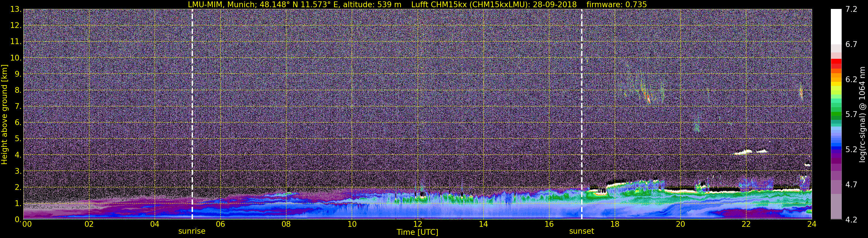Click the red cirrus streak near 19 UTC
This screenshot has width=868, height=238.
point(648,99)
